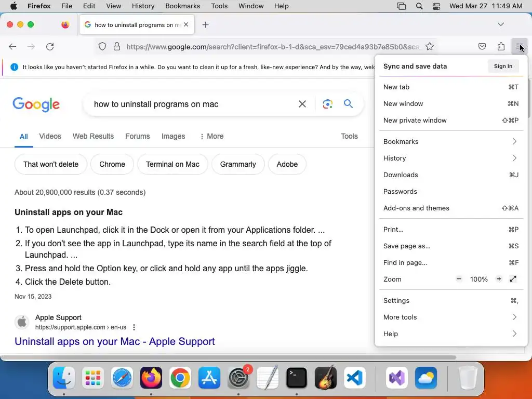Open Downloads from the menu
532x399 pixels.
tap(450, 175)
